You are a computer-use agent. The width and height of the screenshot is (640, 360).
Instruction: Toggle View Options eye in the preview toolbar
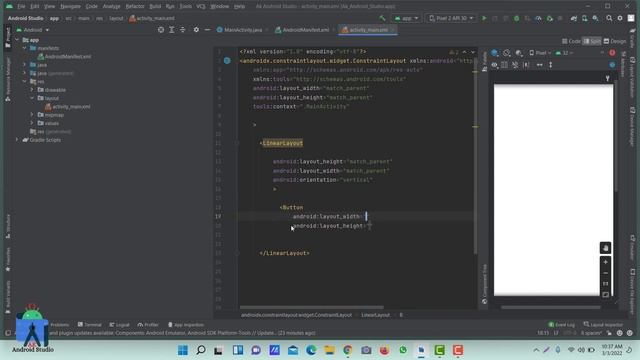click(494, 65)
